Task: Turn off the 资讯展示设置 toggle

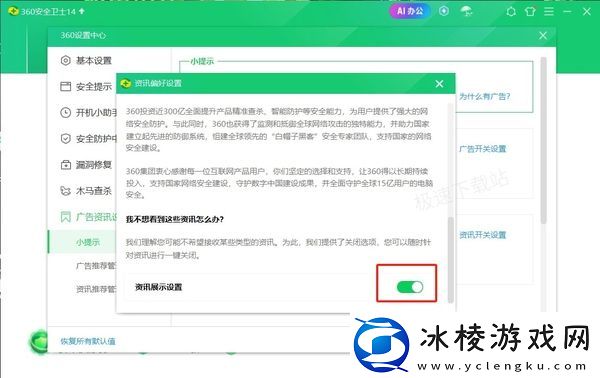Action: [410, 287]
